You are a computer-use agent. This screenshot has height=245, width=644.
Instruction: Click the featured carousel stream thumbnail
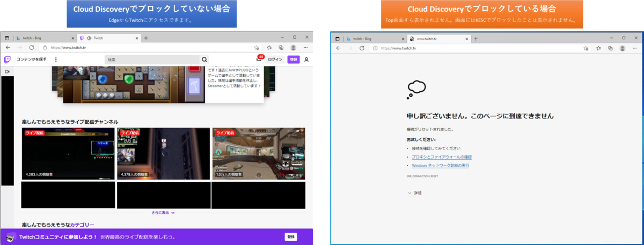(x=133, y=84)
